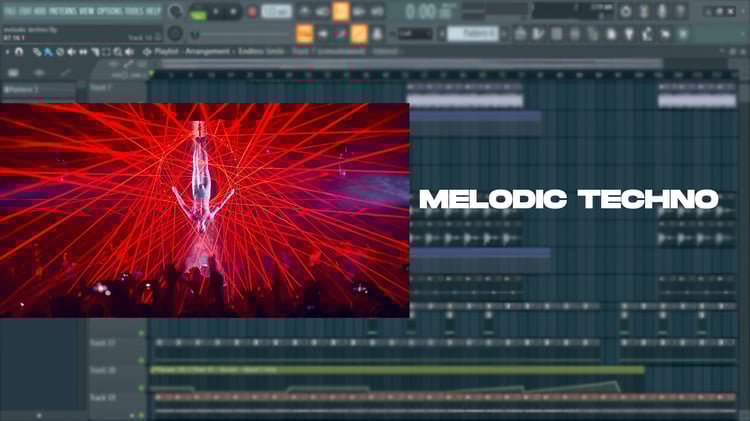
Task: Click the tempo display field
Action: tap(276, 11)
